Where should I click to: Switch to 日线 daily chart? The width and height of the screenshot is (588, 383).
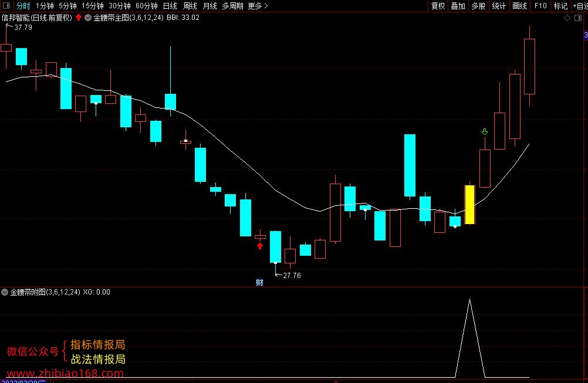click(x=170, y=6)
